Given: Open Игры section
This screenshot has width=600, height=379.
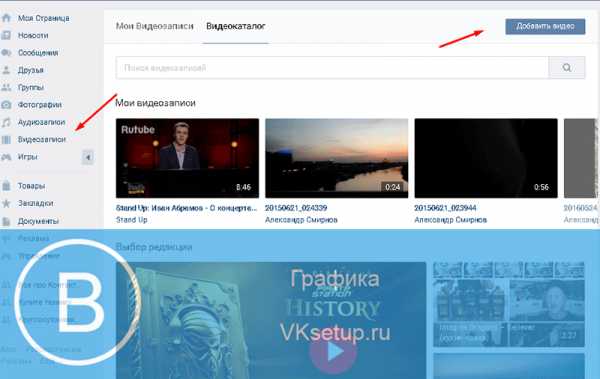Looking at the screenshot, I should 28,157.
